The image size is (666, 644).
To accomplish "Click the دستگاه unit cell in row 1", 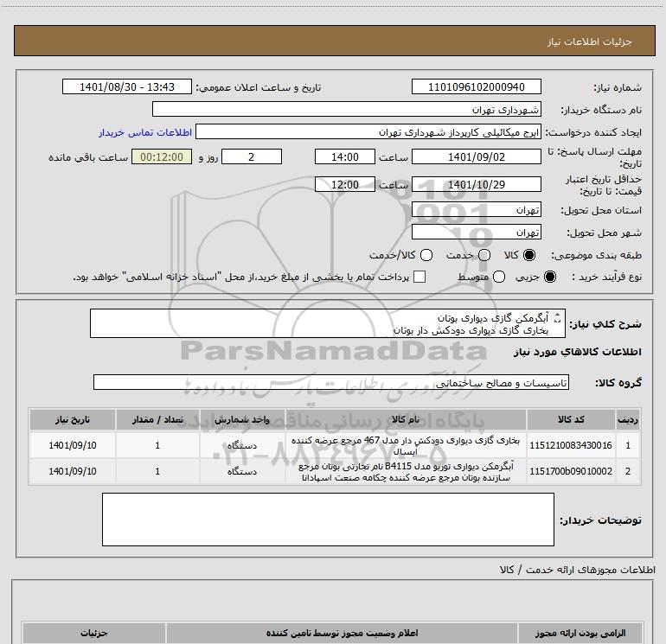I will click(241, 445).
